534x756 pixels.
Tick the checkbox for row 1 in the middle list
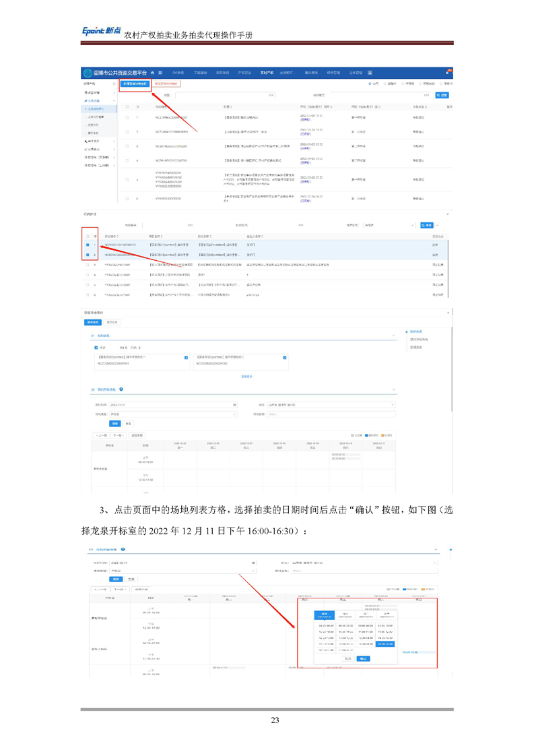click(88, 245)
